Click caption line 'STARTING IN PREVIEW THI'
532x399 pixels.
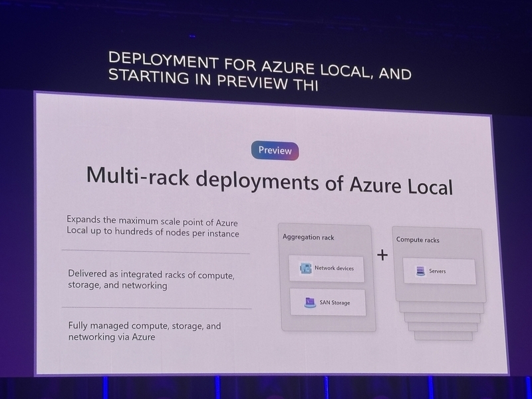[213, 80]
